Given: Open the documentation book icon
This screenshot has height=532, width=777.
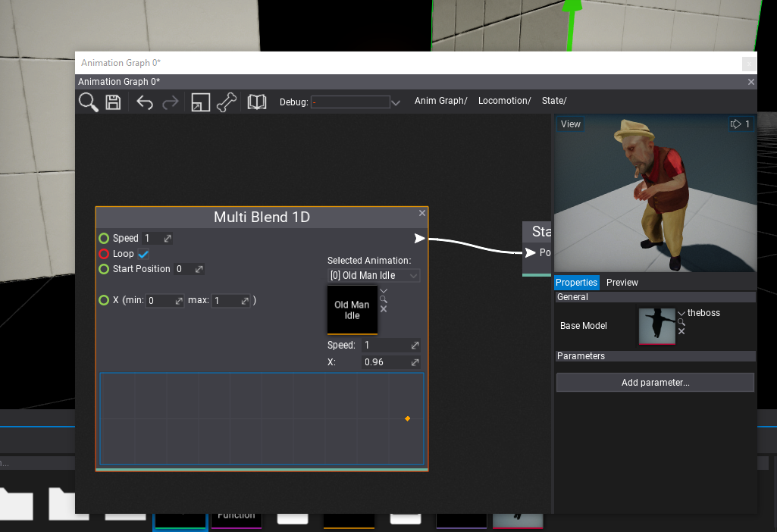Looking at the screenshot, I should click(257, 102).
